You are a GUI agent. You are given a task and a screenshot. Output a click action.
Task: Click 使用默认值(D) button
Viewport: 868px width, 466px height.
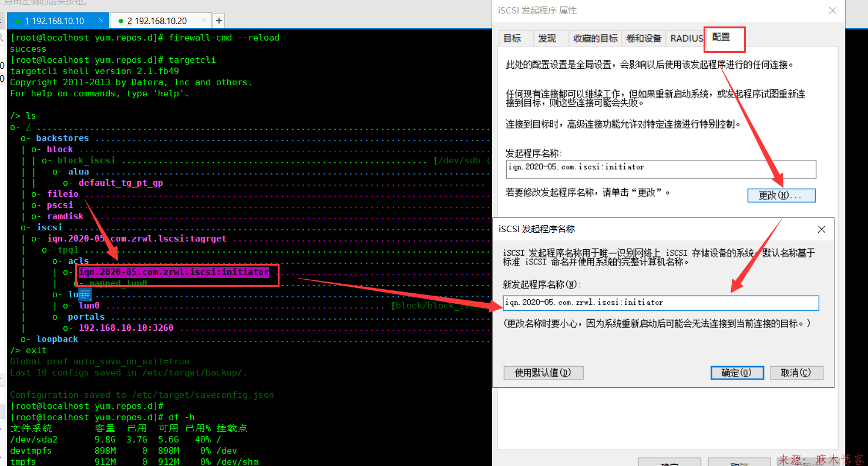click(543, 373)
